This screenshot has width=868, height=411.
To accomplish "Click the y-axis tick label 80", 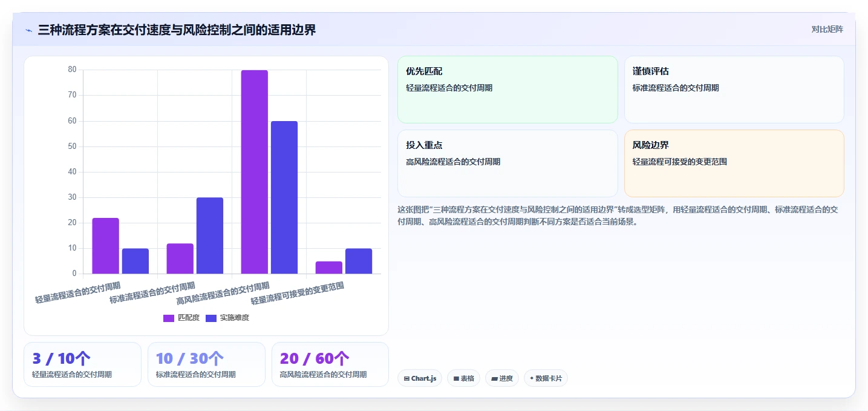I will pos(72,70).
